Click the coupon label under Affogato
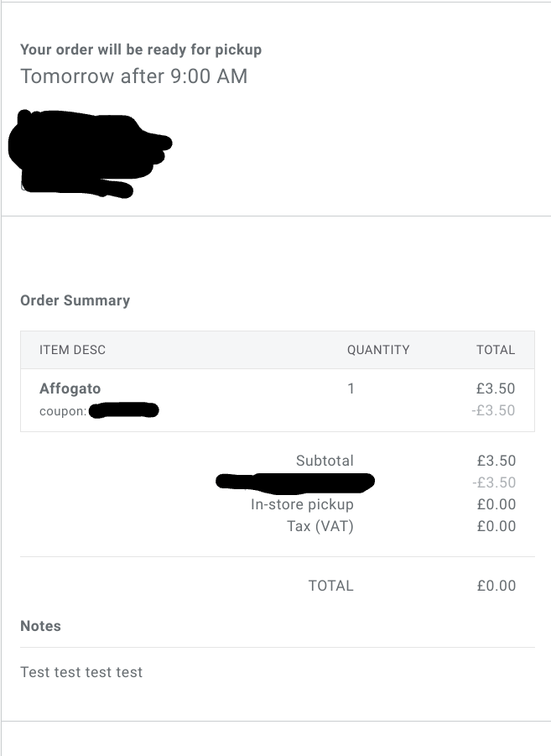This screenshot has height=756, width=551. (62, 411)
